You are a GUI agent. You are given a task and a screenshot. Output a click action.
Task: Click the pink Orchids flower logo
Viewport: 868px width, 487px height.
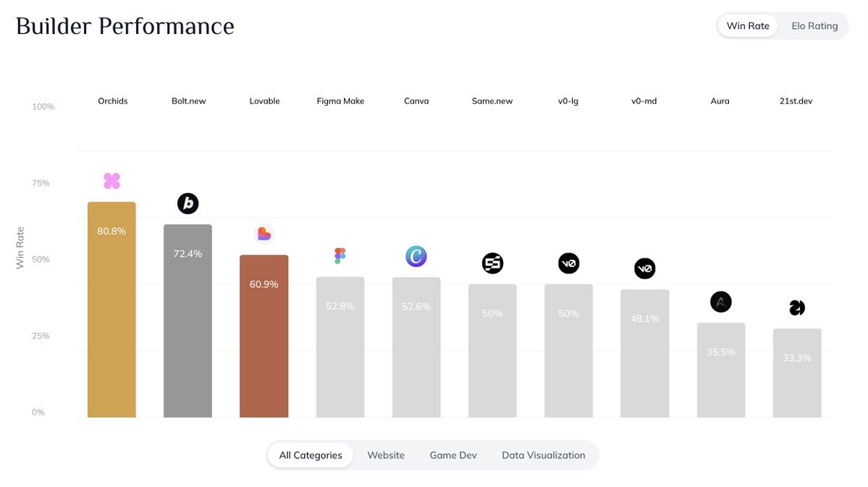(111, 181)
